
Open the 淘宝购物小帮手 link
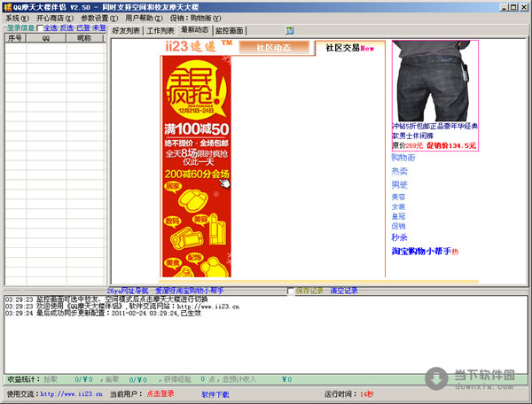(421, 251)
